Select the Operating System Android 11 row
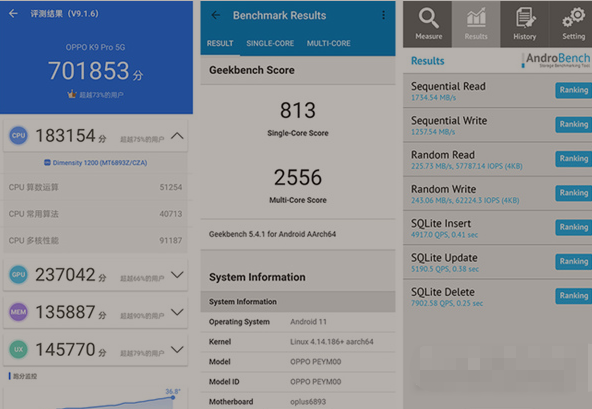 point(298,322)
